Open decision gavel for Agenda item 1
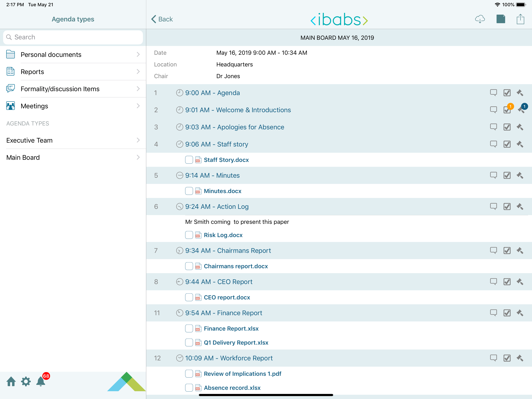The width and height of the screenshot is (532, 399). pyautogui.click(x=520, y=93)
